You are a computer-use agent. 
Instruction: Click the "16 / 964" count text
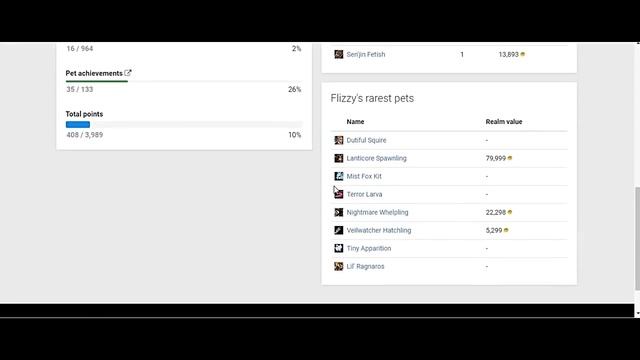coord(80,49)
